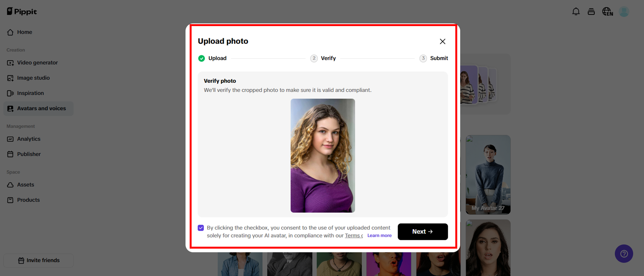The height and width of the screenshot is (276, 644).
Task: Click the Upload photo dialog title
Action: (x=223, y=41)
